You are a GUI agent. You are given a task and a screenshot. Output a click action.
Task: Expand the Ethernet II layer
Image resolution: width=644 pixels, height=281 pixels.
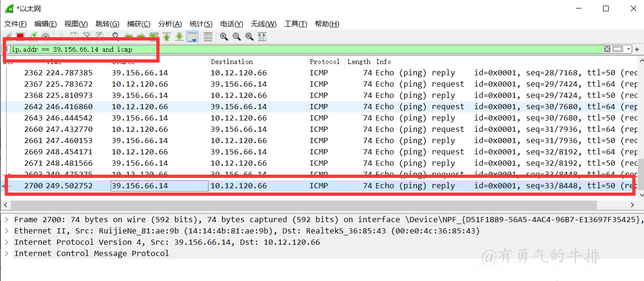[x=7, y=231]
